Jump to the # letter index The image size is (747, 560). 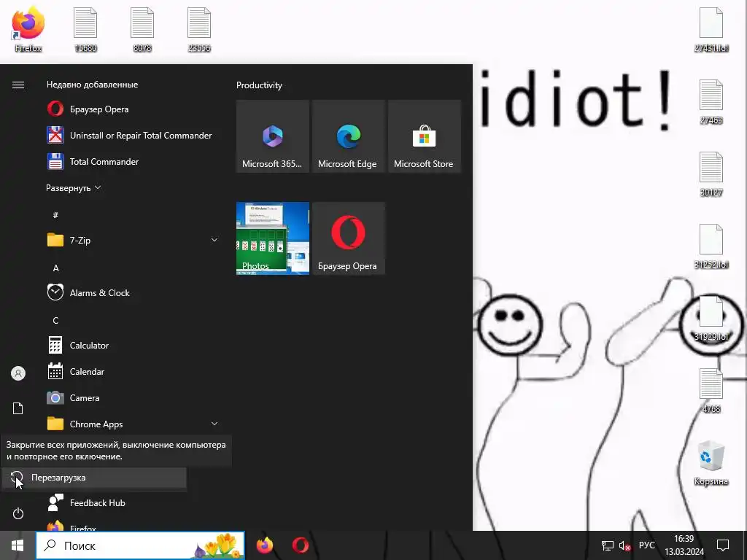55,215
